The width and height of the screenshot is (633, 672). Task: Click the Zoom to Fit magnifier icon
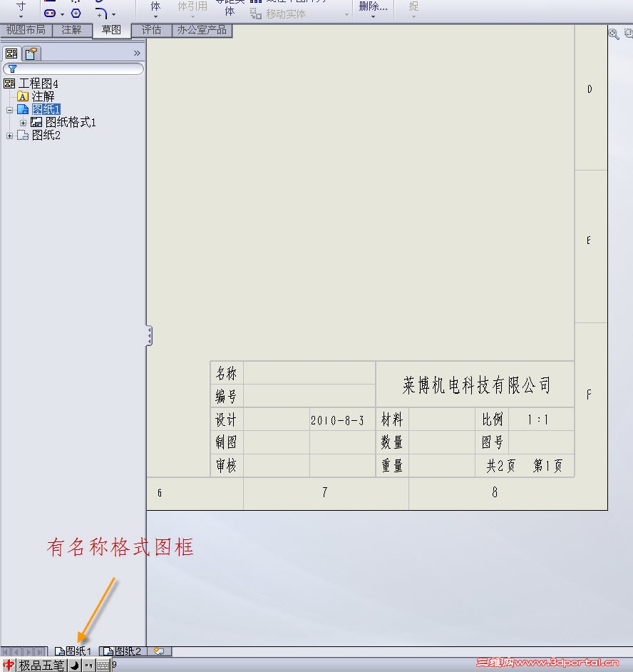(614, 34)
